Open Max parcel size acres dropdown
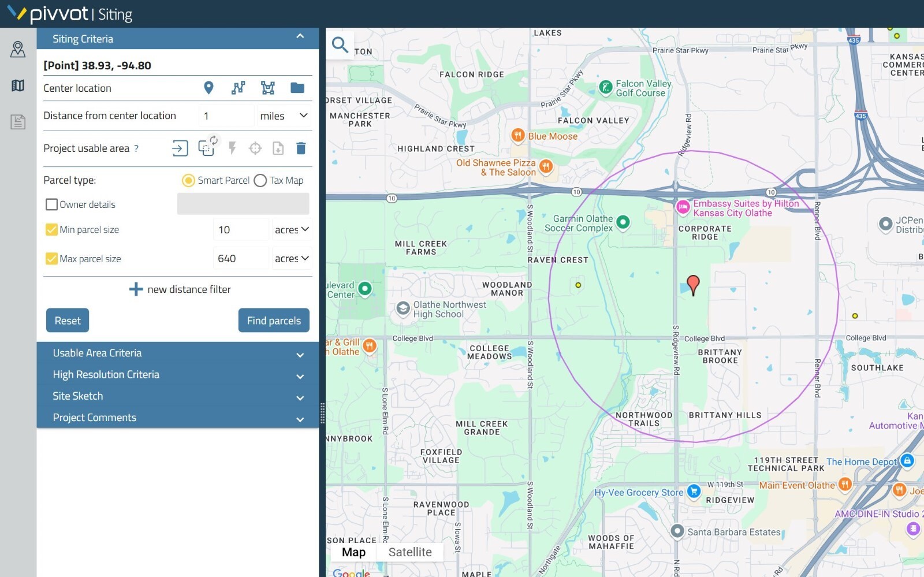Image resolution: width=924 pixels, height=577 pixels. 292,258
